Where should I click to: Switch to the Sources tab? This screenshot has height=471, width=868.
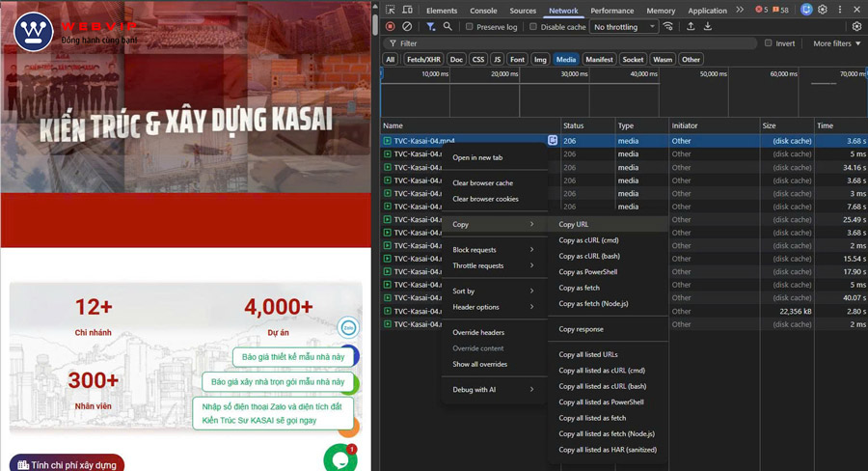pyautogui.click(x=523, y=11)
